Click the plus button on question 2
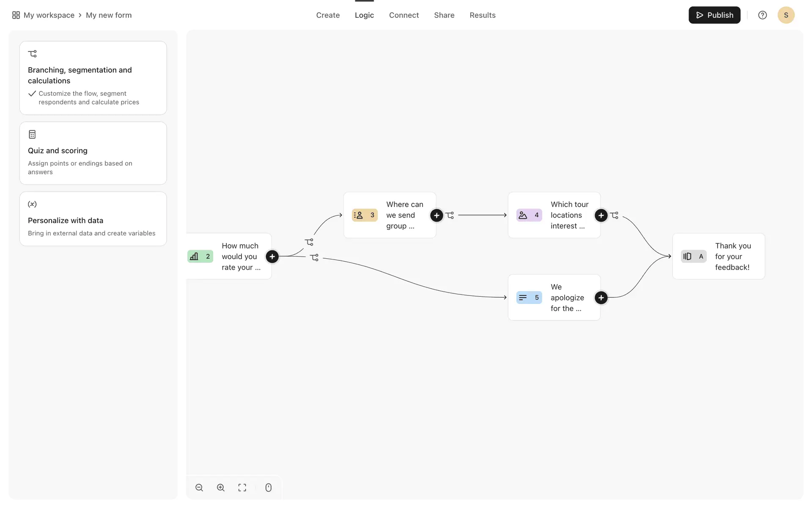 (272, 257)
